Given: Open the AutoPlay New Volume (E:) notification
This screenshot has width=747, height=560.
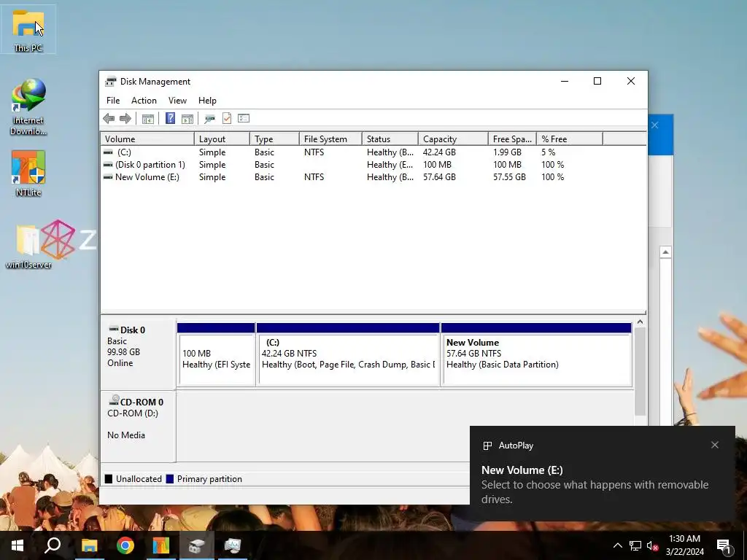Looking at the screenshot, I should click(602, 474).
